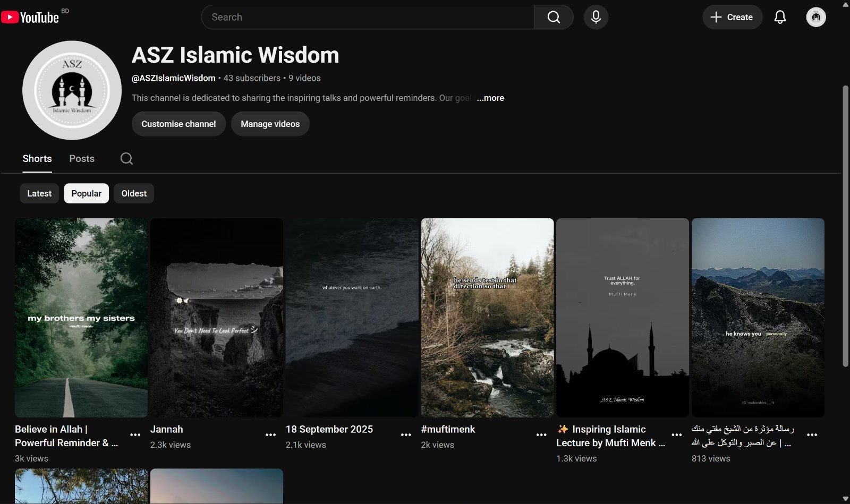Open more options for #muftimenk short

541,434
